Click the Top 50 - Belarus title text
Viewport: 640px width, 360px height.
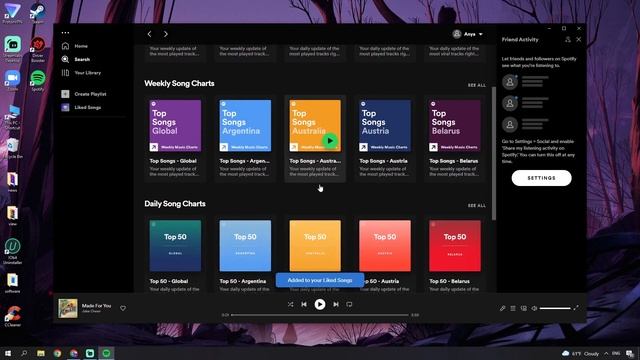click(449, 281)
